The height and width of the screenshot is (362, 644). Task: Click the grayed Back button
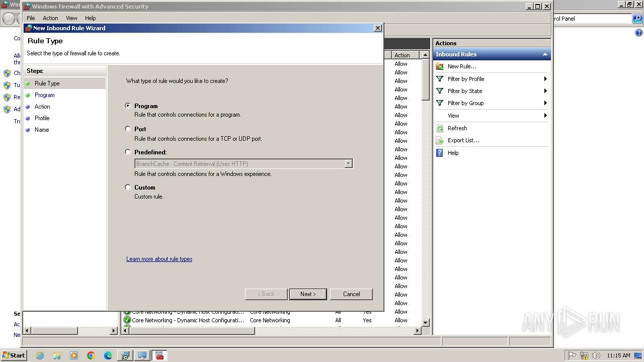[x=266, y=294]
